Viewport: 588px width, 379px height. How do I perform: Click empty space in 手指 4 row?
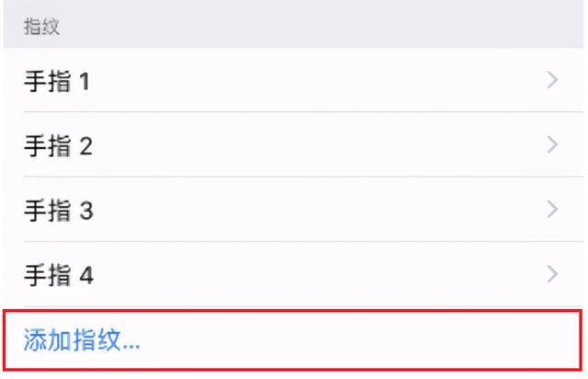point(312,275)
